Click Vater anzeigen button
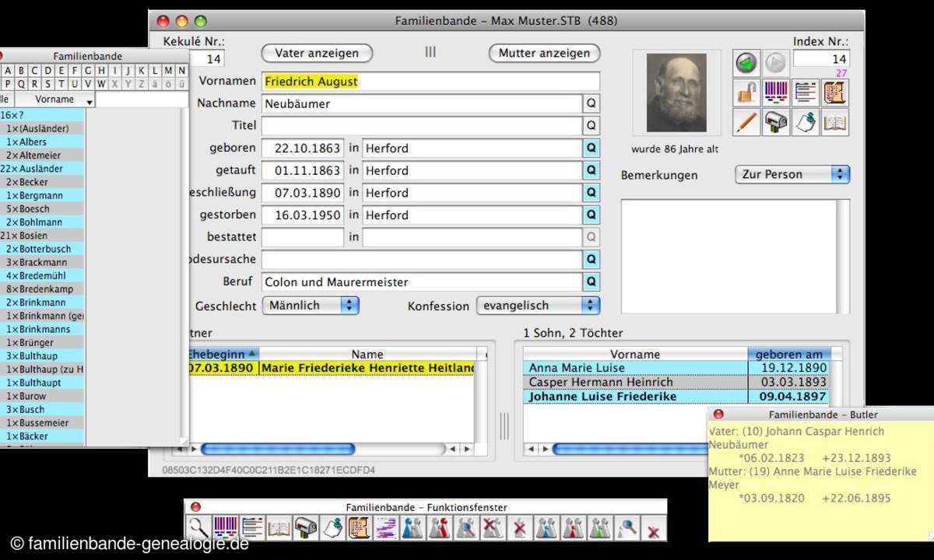 tap(317, 53)
